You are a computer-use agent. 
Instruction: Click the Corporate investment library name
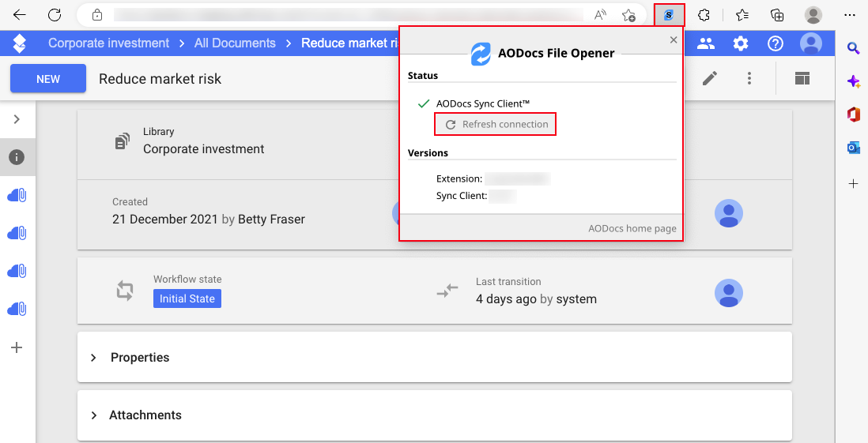(x=204, y=148)
